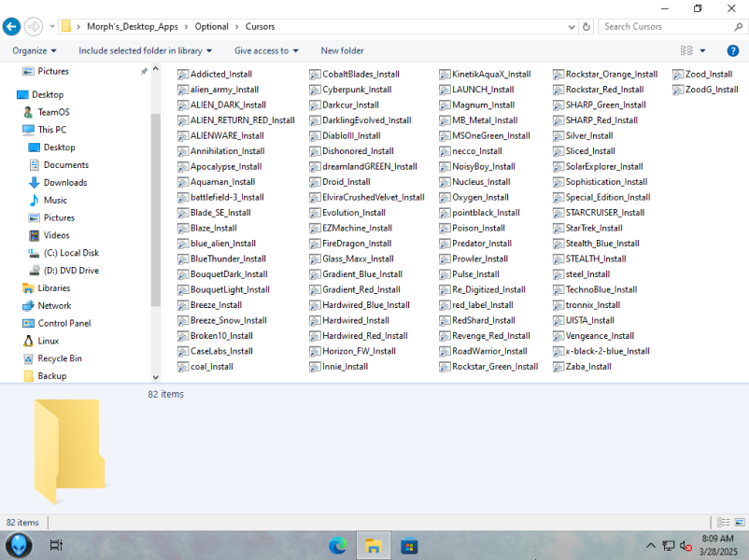Select the KinetikAquaX_Install file icon

[x=445, y=75]
